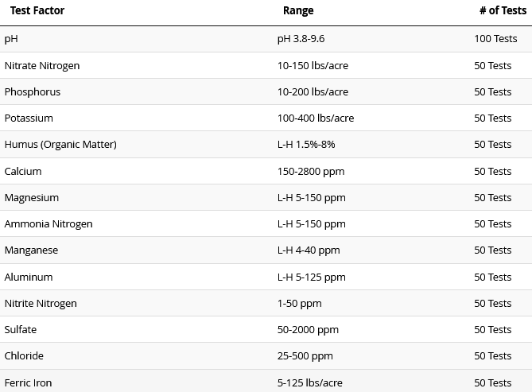
Task: Select the Nitrite Nitrogen cell
Action: pos(41,303)
